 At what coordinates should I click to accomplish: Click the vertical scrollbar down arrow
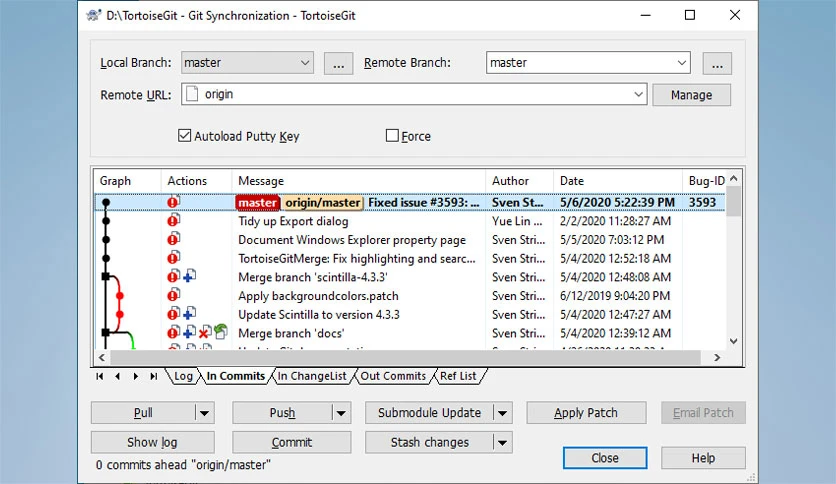tap(734, 341)
